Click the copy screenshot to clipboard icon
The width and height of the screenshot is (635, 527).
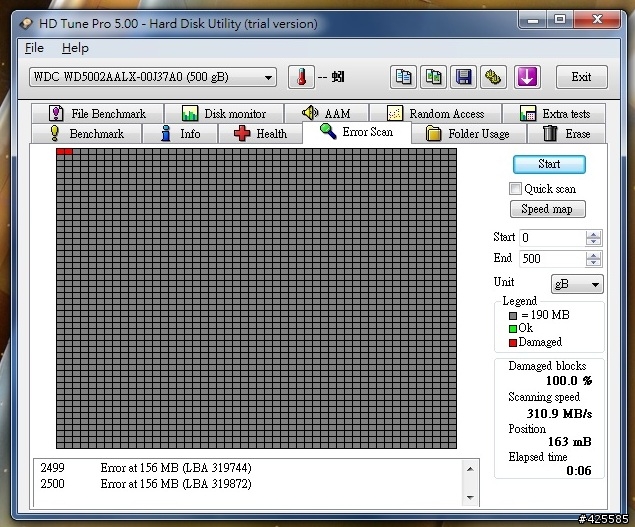tap(433, 77)
